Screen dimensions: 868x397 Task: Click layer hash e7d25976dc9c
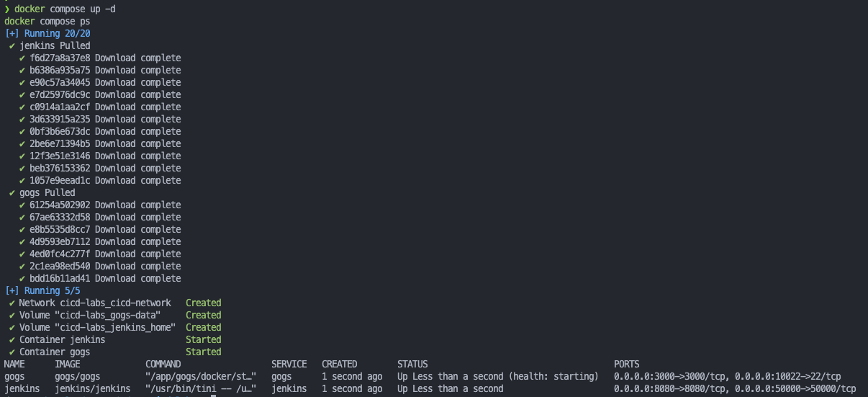tap(60, 94)
